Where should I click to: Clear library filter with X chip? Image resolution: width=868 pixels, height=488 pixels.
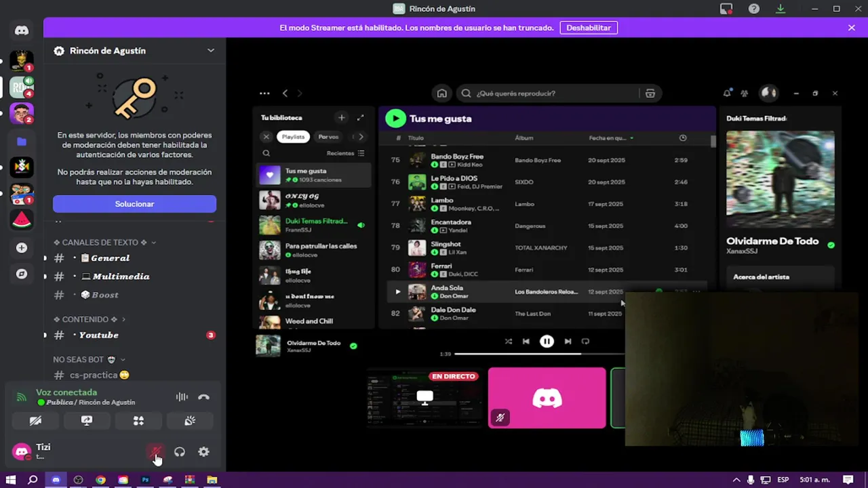click(267, 137)
